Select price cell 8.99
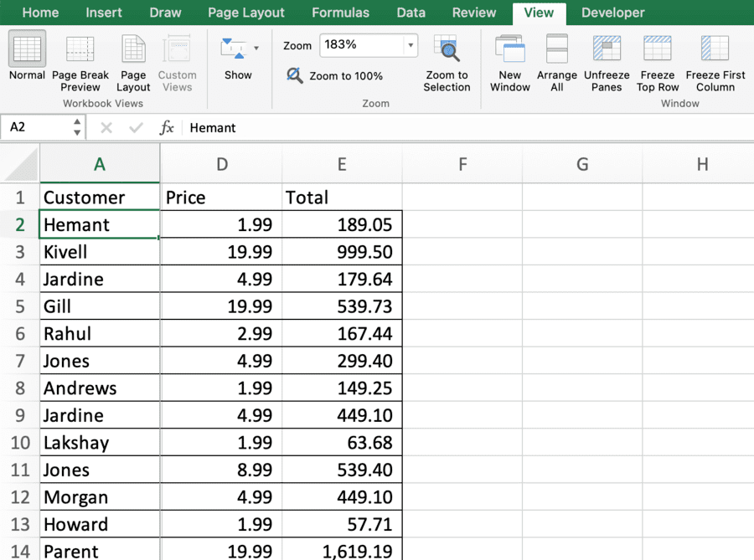The height and width of the screenshot is (560, 754). pyautogui.click(x=221, y=470)
